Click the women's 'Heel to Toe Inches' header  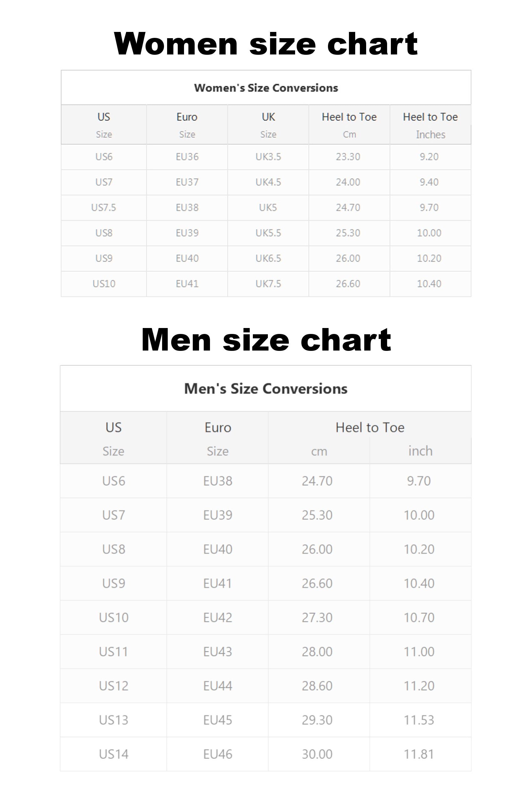430,125
